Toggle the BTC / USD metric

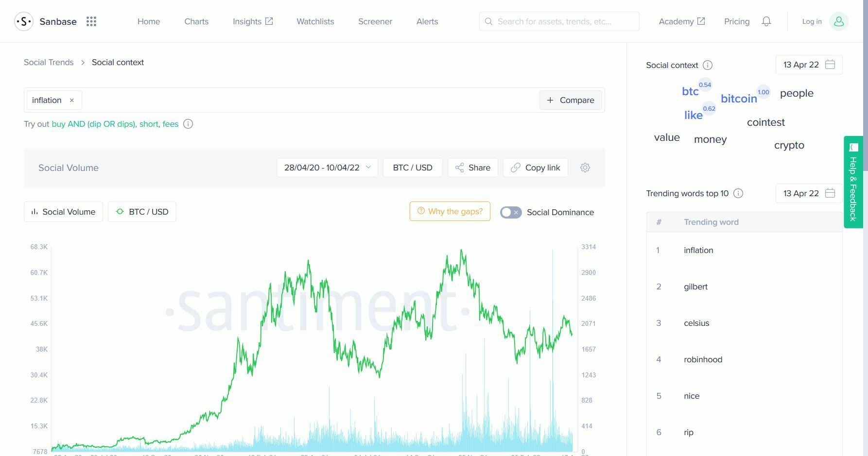[x=142, y=212]
